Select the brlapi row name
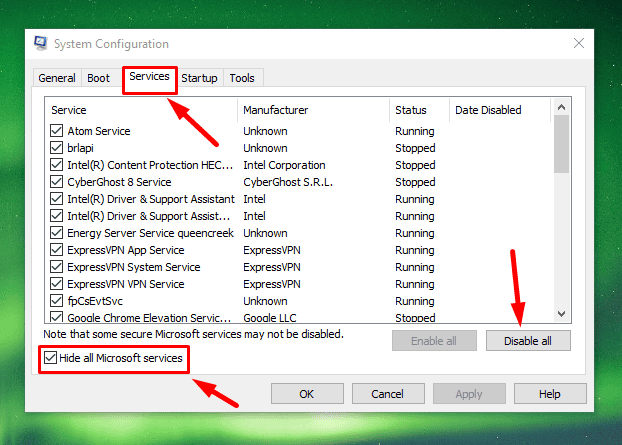The height and width of the screenshot is (445, 622). tap(81, 148)
